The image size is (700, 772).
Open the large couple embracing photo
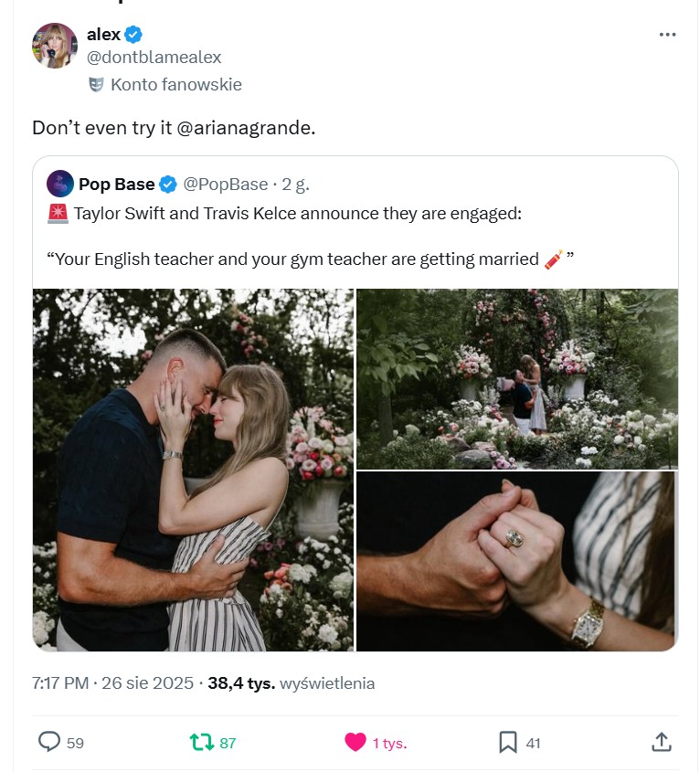tap(193, 470)
